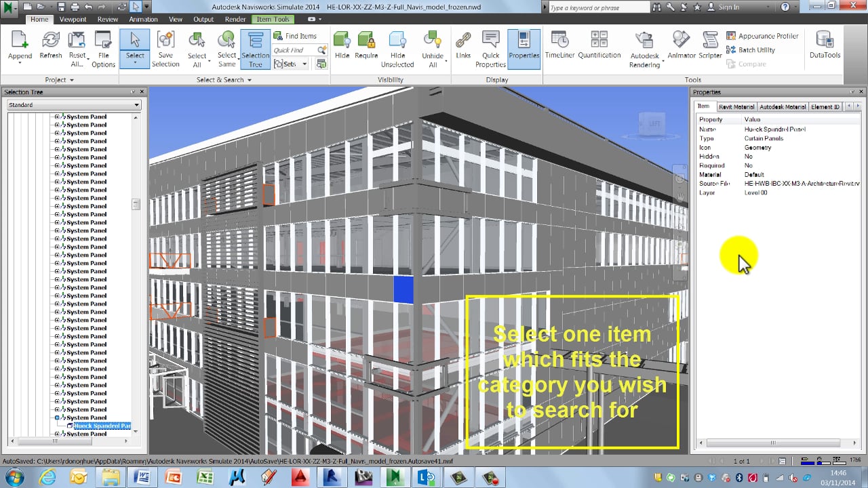The image size is (868, 488).
Task: Switch to the Item Tools tab
Action: click(273, 19)
